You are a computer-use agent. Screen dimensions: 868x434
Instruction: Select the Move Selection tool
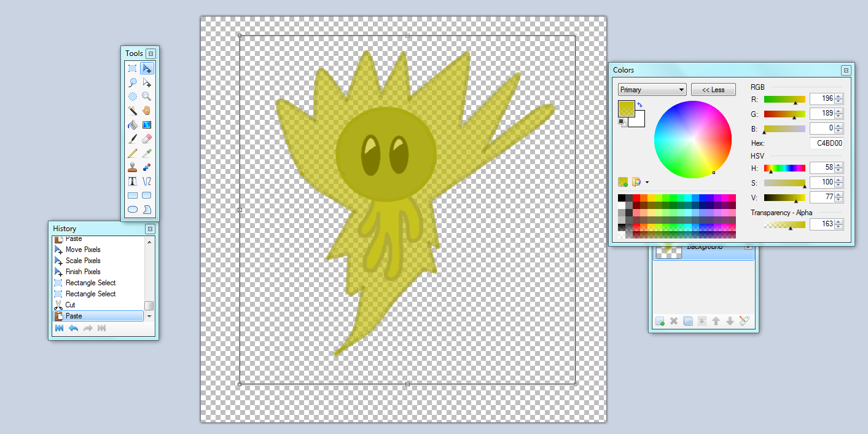coord(147,82)
